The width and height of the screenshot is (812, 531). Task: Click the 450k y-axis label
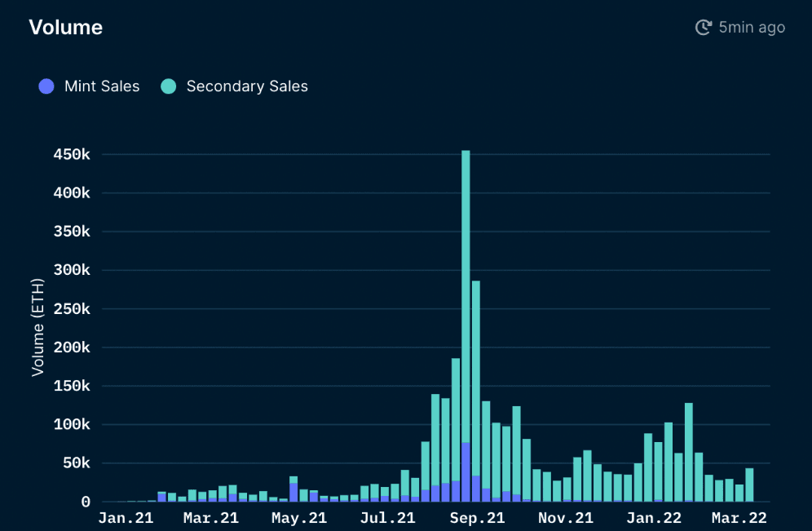[x=73, y=155]
